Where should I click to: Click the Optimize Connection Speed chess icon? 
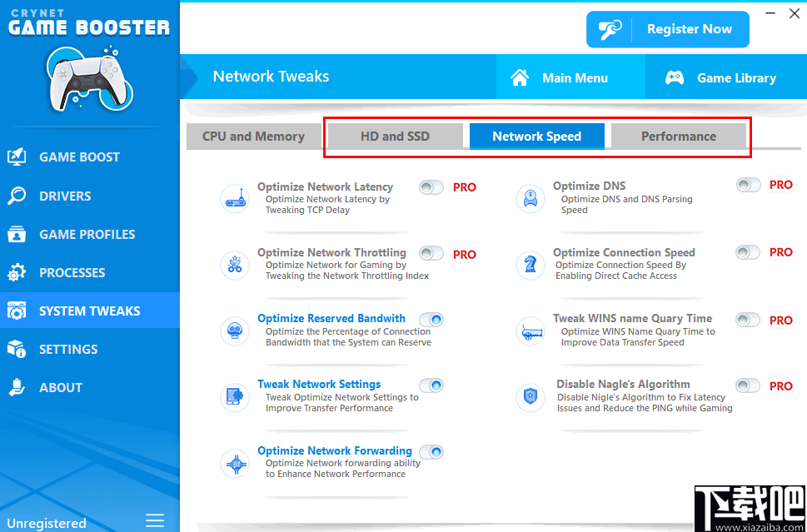coord(531,265)
